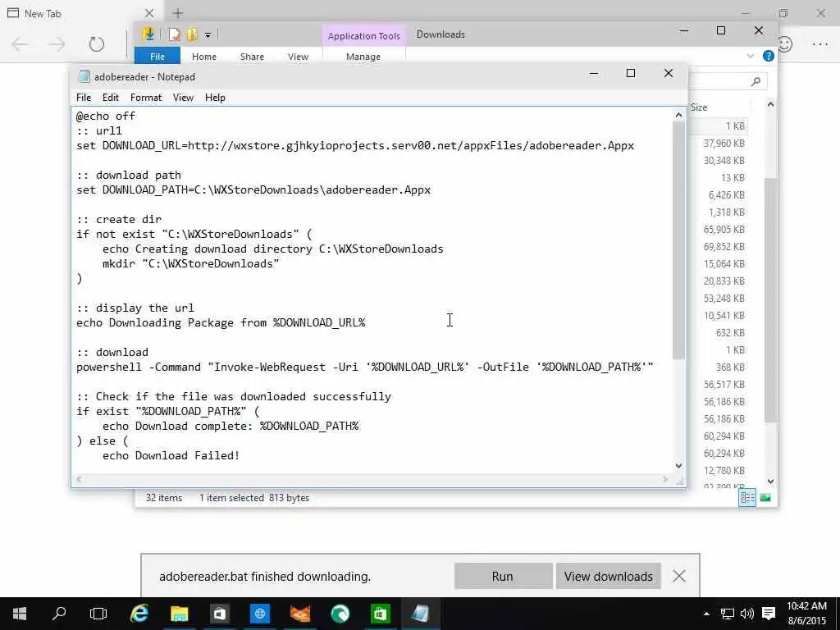Open File Explorer from taskbar
Screen dimensions: 840x630
point(180,614)
